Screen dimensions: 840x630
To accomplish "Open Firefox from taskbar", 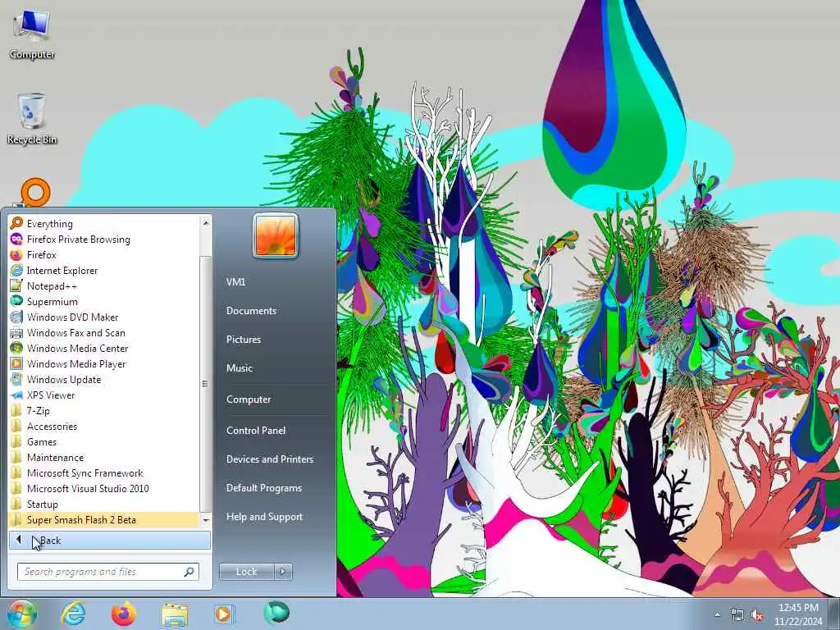I will (124, 614).
